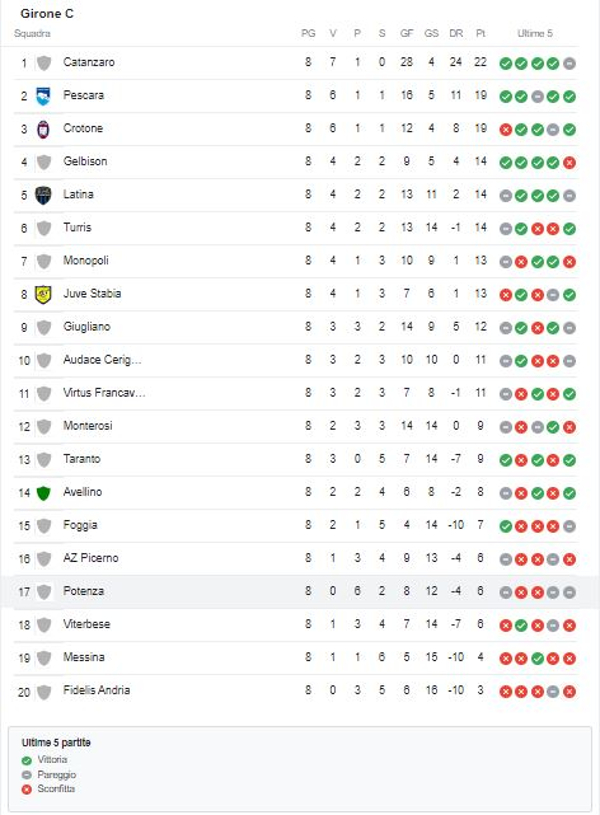The width and height of the screenshot is (600, 815).
Task: Click the green Vittoria legend icon
Action: (26, 760)
